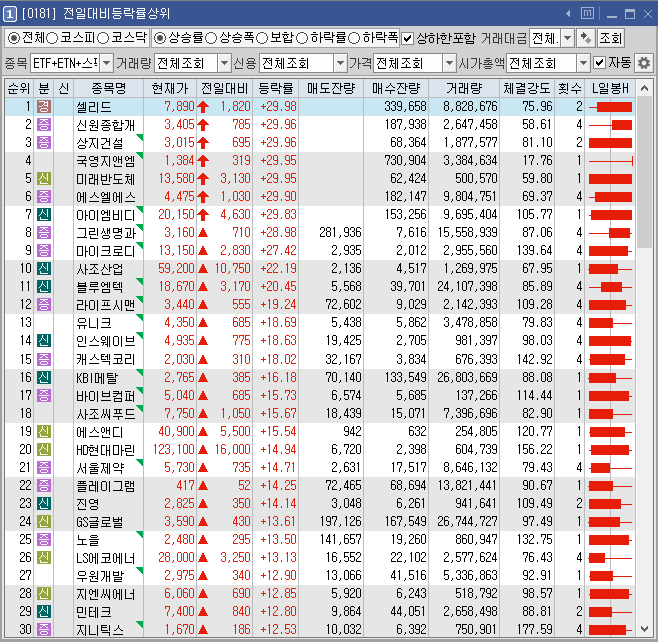Select the 코스피 radio button
This screenshot has width=658, height=642.
click(x=52, y=38)
